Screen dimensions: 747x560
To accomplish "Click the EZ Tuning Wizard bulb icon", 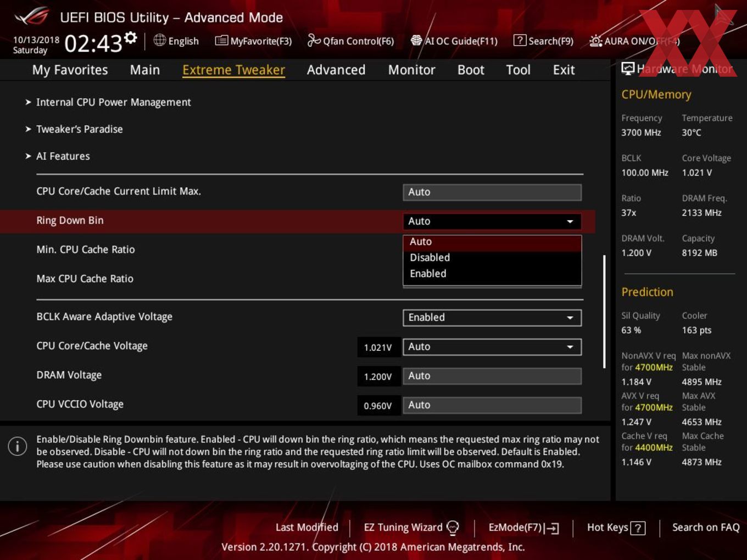I will [453, 528].
